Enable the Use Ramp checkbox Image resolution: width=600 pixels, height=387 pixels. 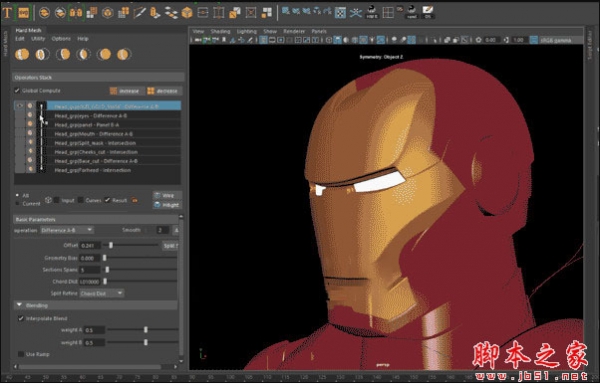click(x=21, y=354)
